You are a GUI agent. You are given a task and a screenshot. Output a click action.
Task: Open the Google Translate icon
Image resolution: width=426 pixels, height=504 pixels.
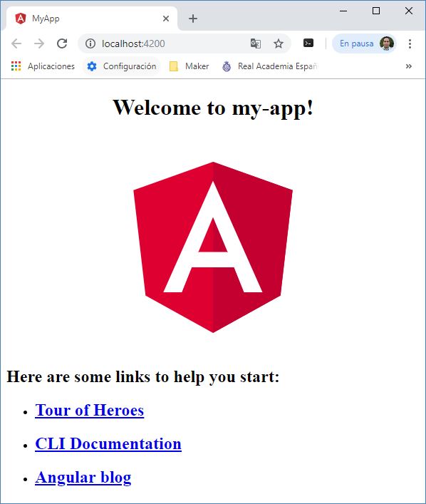[256, 43]
